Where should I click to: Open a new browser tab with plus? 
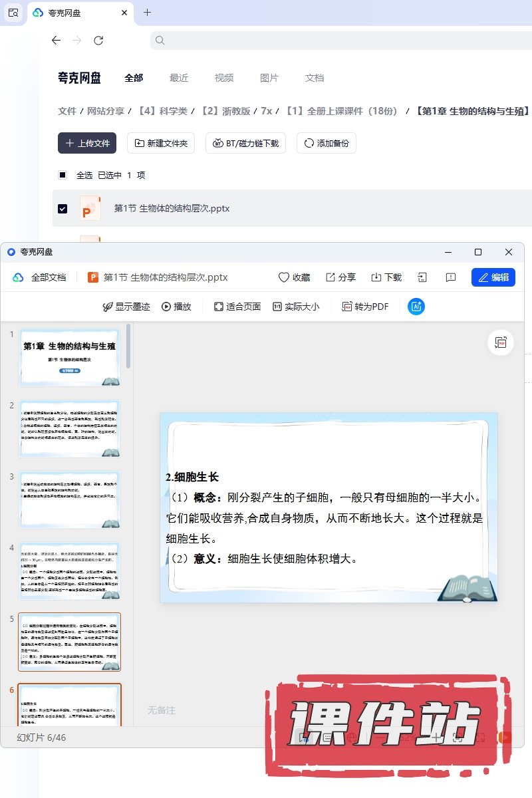coord(147,12)
